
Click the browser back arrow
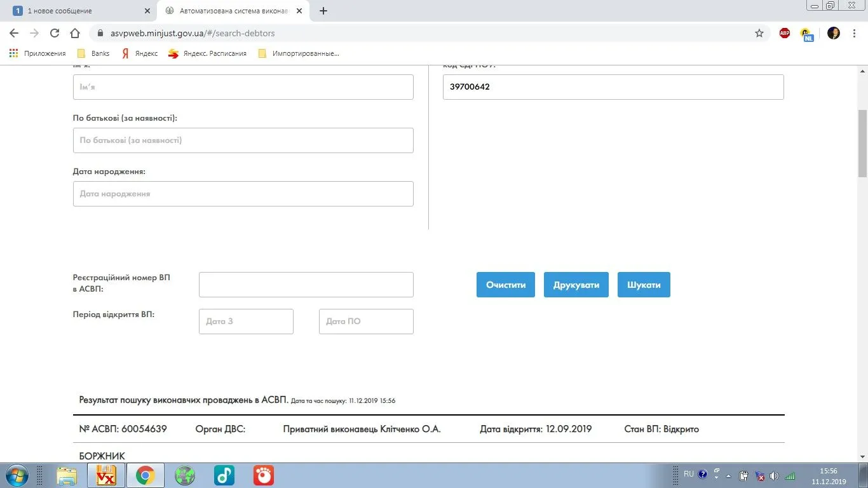point(14,33)
